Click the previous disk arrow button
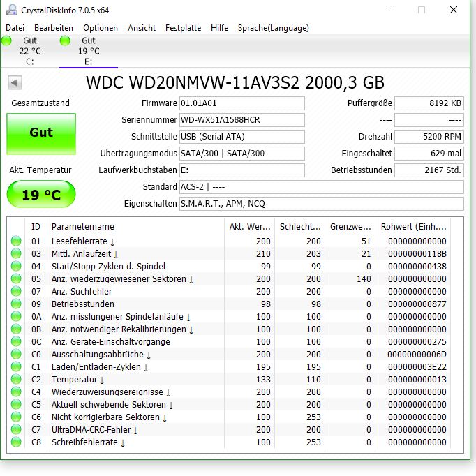This screenshot has height=476, width=476. tap(15, 82)
